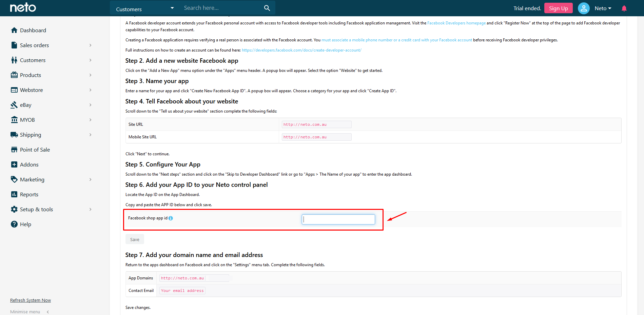Viewport: 644px width, 315px height.
Task: Open Dashboard menu item
Action: [x=33, y=30]
